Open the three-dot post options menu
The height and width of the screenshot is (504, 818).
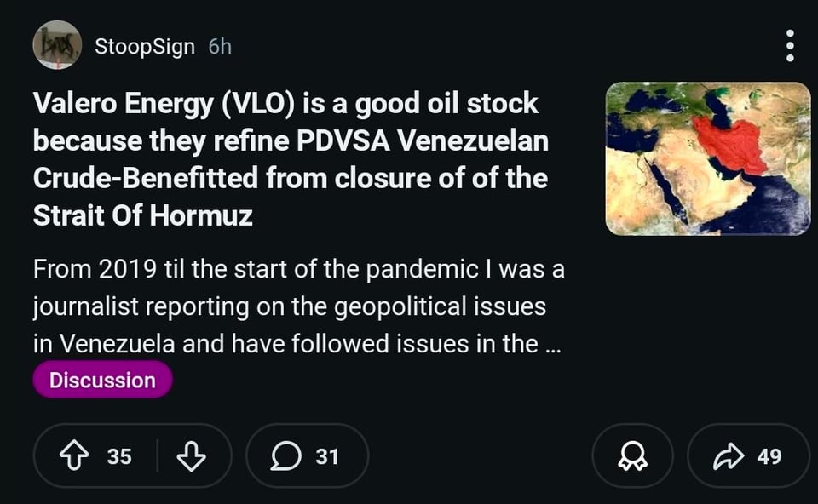click(x=790, y=45)
